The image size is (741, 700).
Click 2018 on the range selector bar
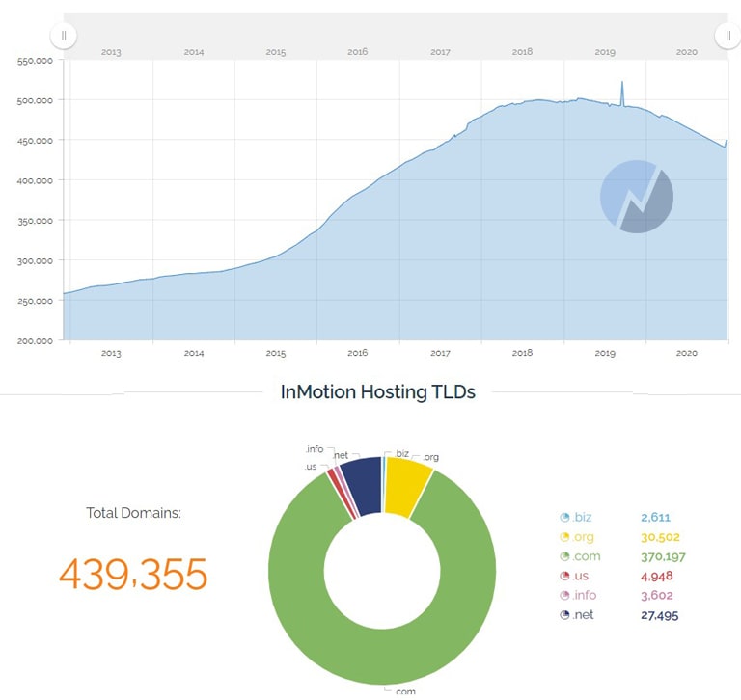[522, 51]
